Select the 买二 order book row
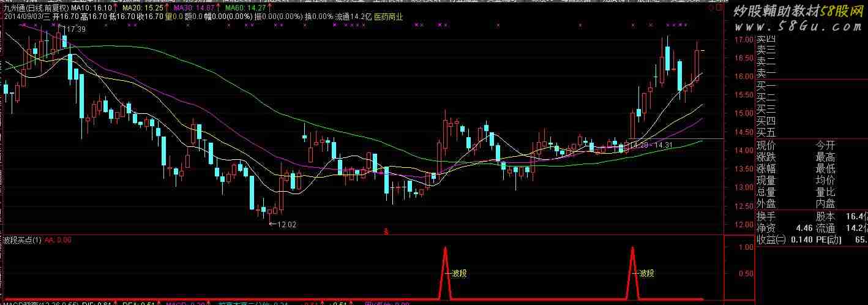The image size is (868, 305). (x=766, y=97)
